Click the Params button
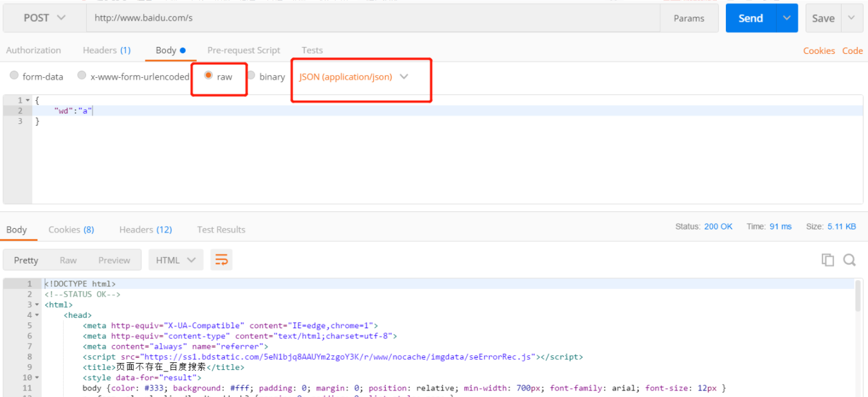868x397 pixels. point(689,18)
